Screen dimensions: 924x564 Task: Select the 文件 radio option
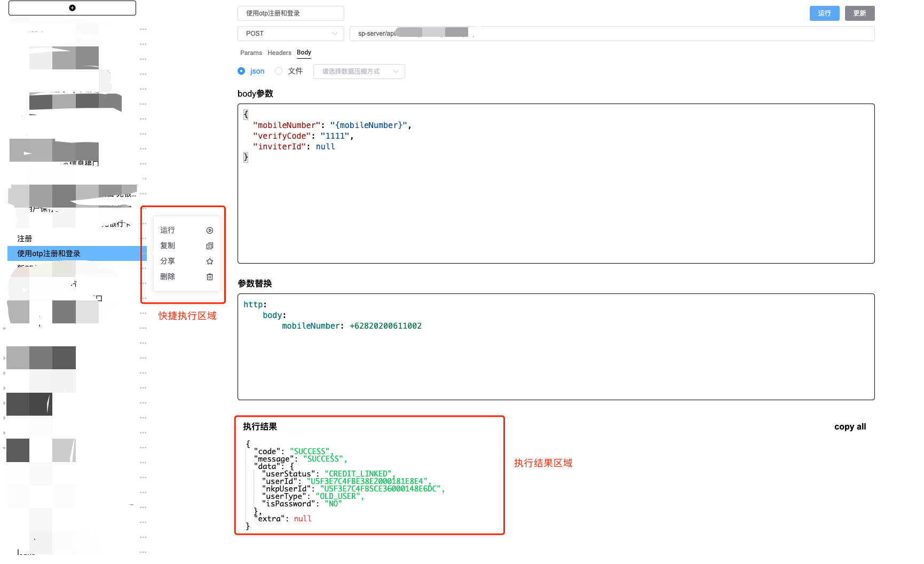pos(279,71)
